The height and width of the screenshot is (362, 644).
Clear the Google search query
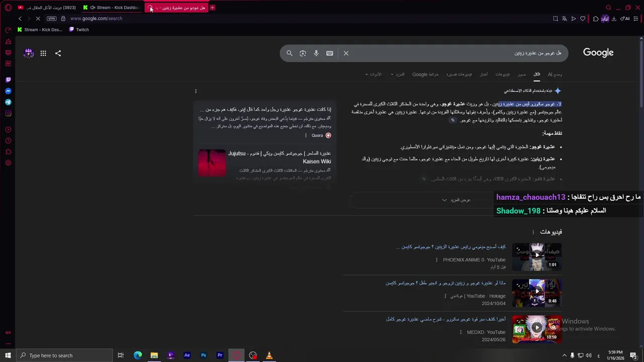346,53
